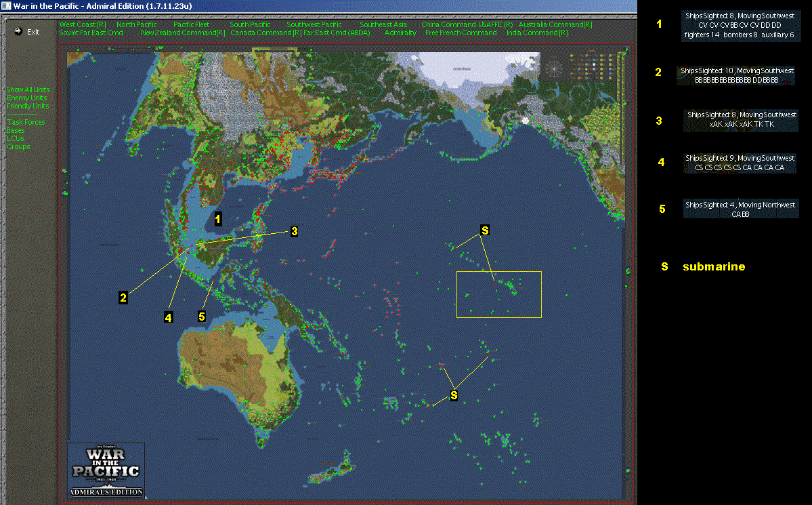Select China Command
This screenshot has width=812, height=505.
click(448, 24)
